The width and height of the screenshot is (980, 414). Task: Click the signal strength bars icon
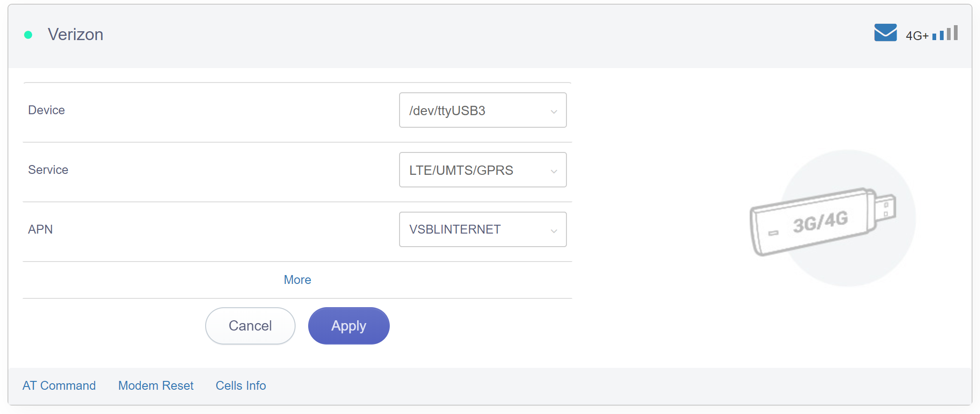click(945, 33)
